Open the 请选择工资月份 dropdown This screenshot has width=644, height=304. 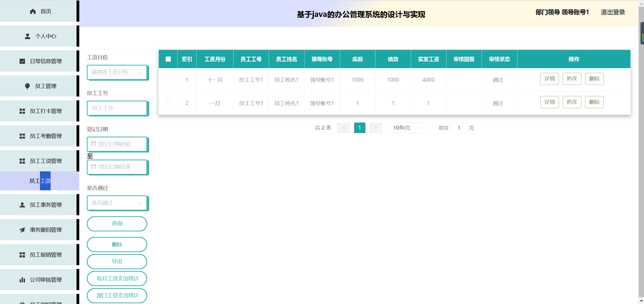[117, 72]
